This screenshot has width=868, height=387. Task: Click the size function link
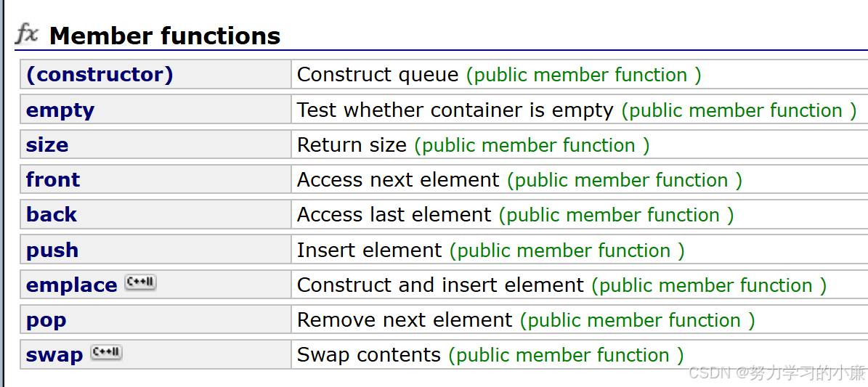[x=47, y=145]
